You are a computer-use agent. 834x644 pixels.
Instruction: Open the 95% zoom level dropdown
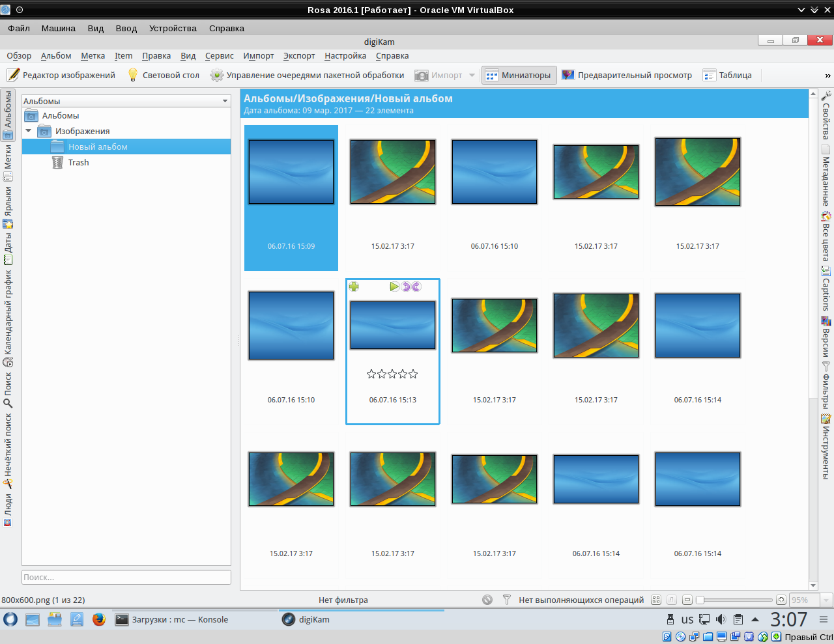826,600
